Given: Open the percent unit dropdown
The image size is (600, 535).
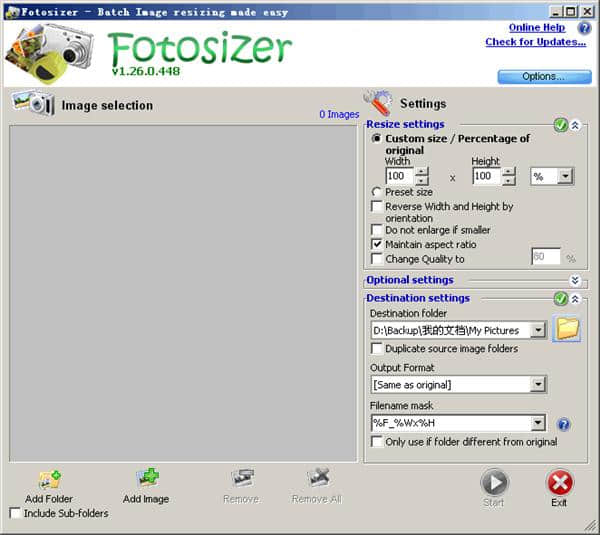Looking at the screenshot, I should click(x=565, y=177).
